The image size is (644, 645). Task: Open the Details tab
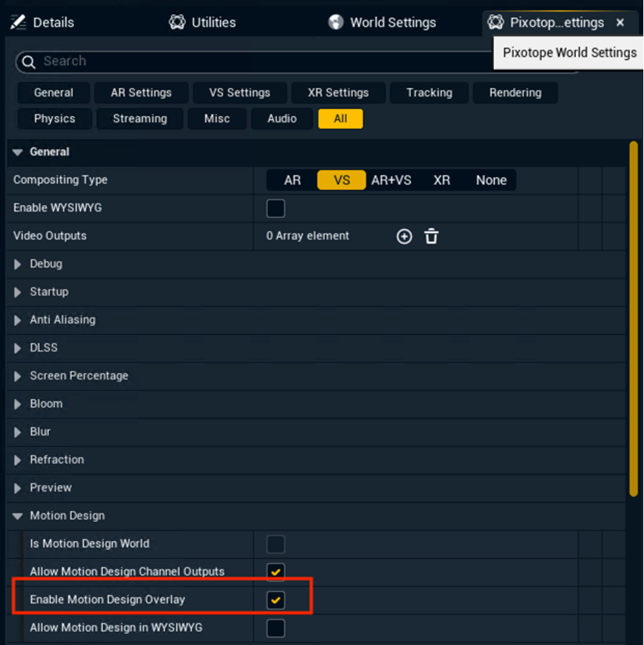[x=53, y=22]
